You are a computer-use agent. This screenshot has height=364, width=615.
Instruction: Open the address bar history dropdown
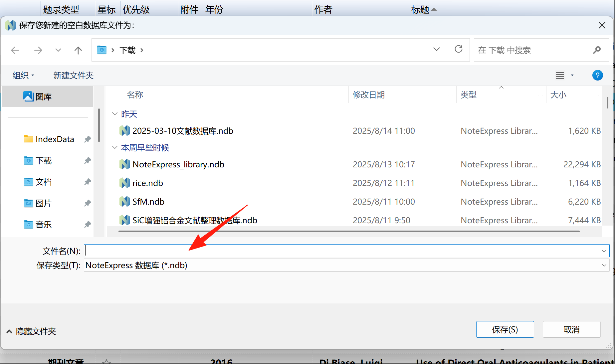[437, 49]
